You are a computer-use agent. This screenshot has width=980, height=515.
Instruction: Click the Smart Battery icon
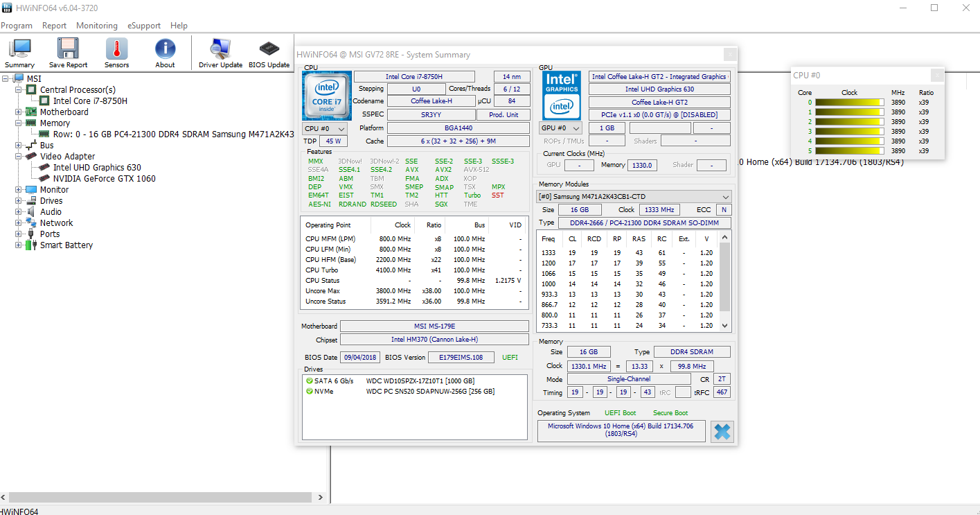point(30,245)
